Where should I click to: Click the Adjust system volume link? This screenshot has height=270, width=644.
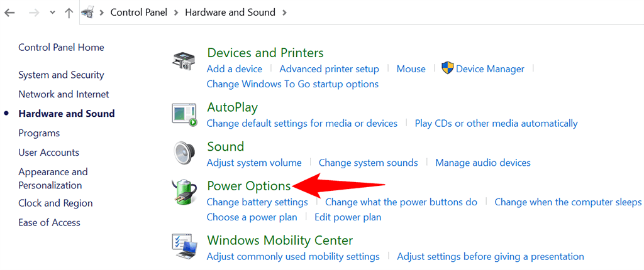point(254,163)
